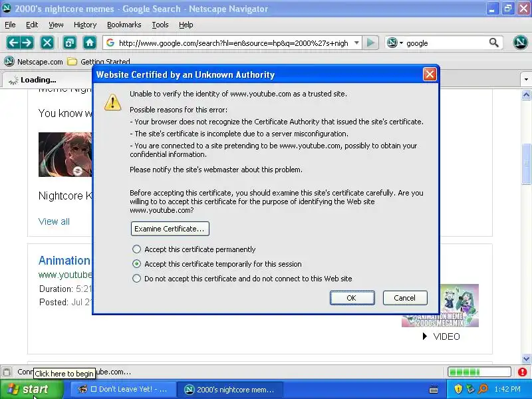Click the orange magnifier tray icon
The image size is (532, 399).
[x=483, y=389]
